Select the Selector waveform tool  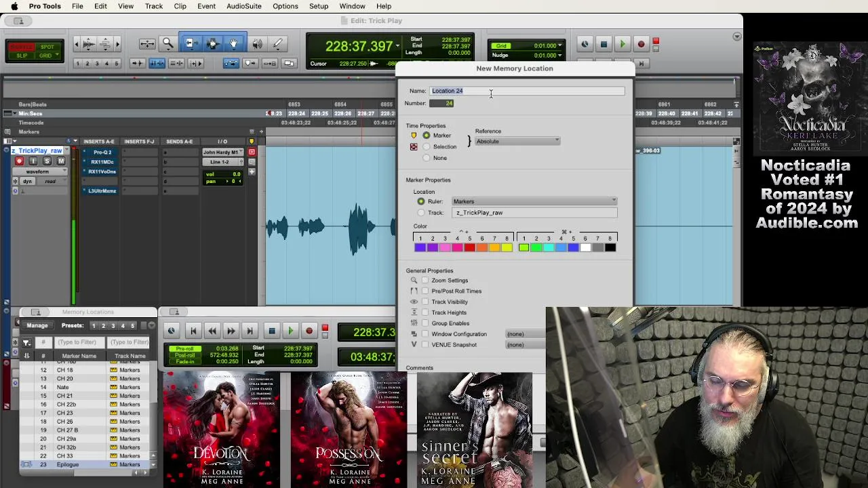[x=212, y=44]
